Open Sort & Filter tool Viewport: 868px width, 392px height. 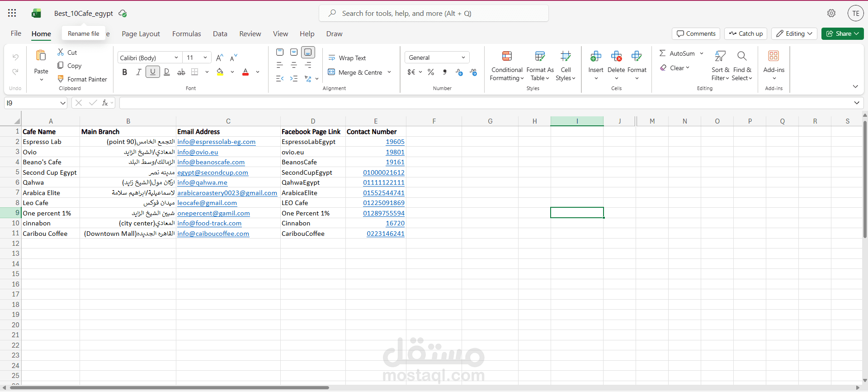tap(720, 65)
